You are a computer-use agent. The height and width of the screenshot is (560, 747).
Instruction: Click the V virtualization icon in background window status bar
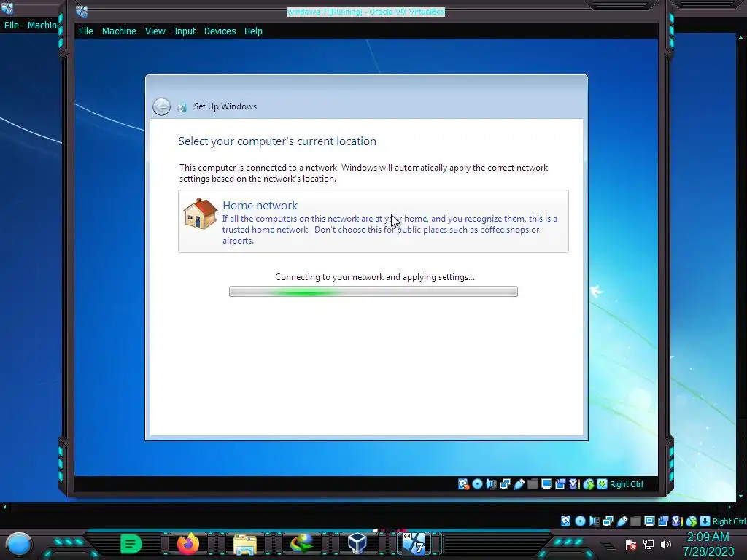tap(676, 521)
